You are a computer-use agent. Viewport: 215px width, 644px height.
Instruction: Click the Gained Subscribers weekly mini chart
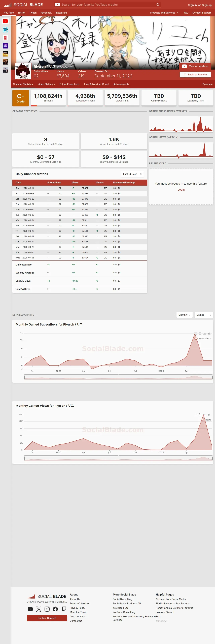point(181,125)
